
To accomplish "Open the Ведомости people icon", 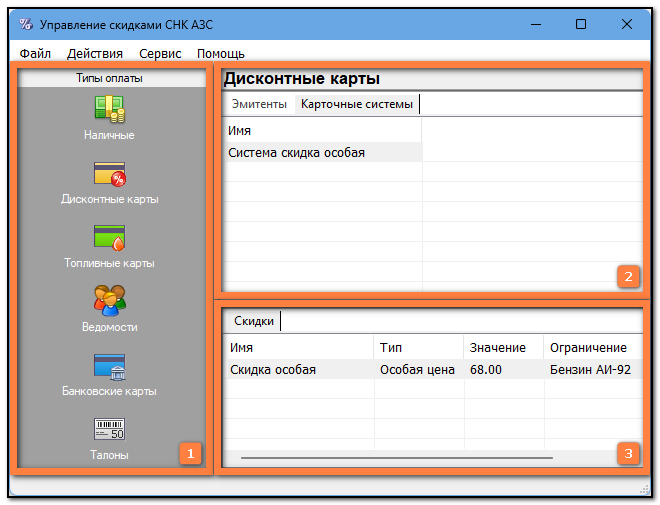I will [109, 300].
